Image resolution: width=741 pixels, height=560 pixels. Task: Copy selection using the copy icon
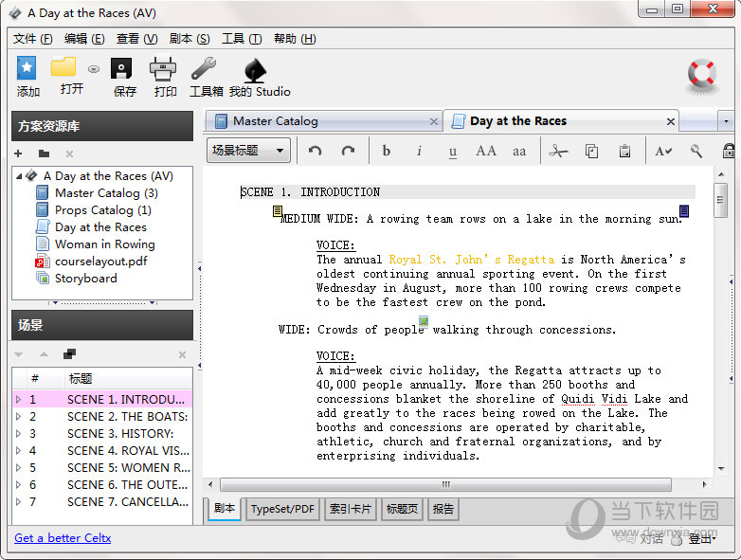click(x=591, y=152)
